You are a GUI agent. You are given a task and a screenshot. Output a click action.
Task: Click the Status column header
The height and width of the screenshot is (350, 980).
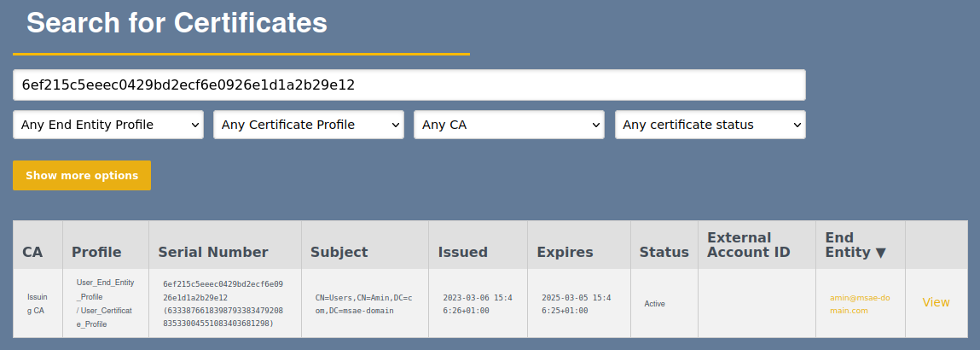point(664,252)
